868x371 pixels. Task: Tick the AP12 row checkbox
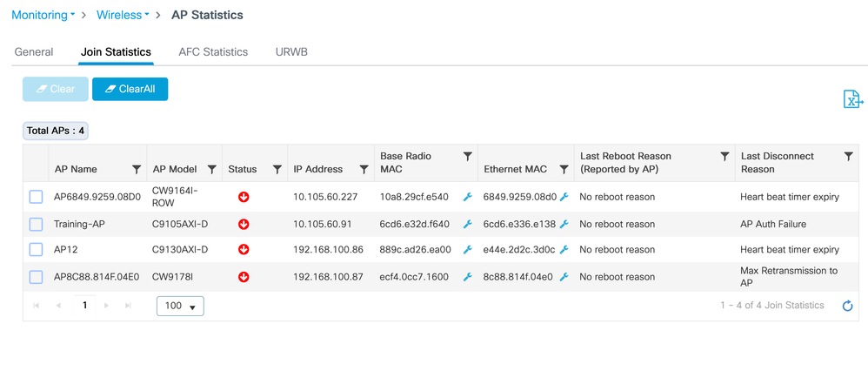(x=36, y=250)
